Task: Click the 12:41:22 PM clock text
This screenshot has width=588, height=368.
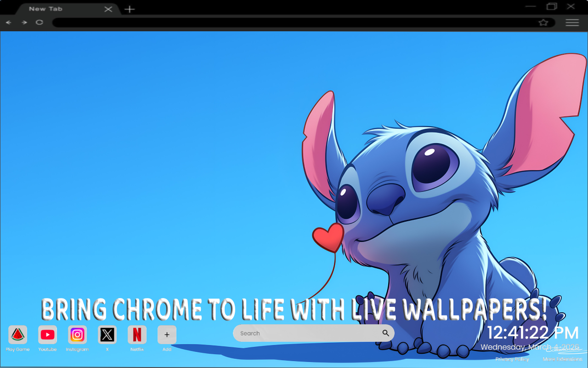Action: coord(532,333)
